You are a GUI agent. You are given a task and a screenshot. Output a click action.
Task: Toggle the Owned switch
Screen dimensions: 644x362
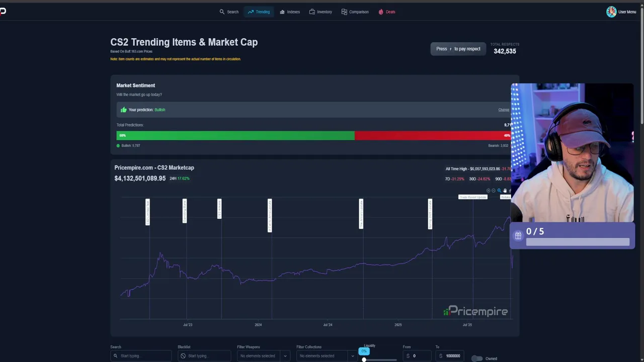tap(477, 358)
